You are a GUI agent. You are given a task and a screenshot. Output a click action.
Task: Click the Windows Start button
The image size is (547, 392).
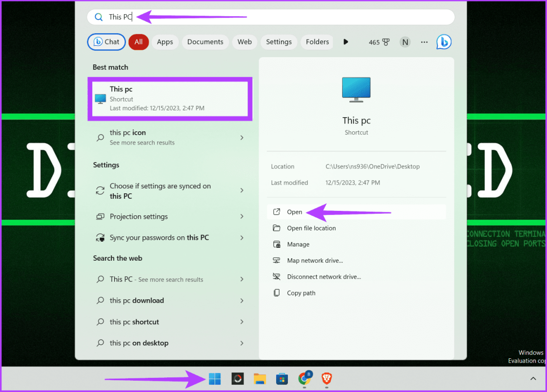(215, 379)
